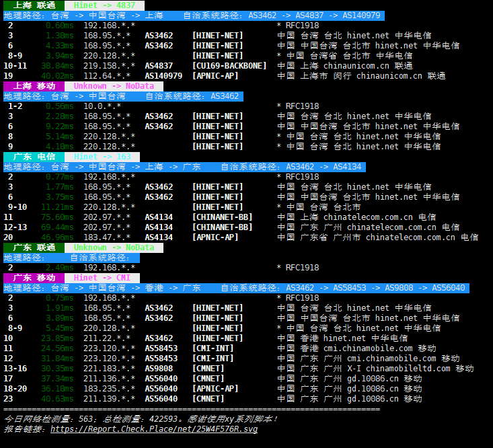Select the NoData badge beside 上海 移动
This screenshot has width=493, height=448.
pos(113,86)
